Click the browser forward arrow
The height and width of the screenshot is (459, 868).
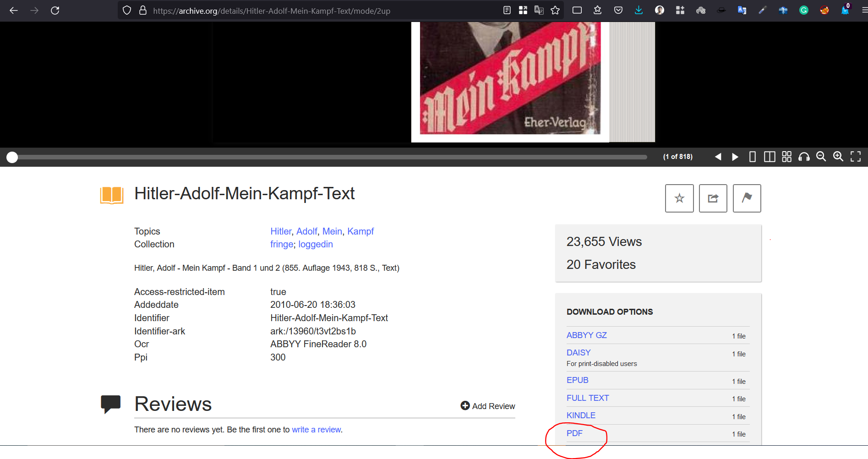click(x=34, y=11)
